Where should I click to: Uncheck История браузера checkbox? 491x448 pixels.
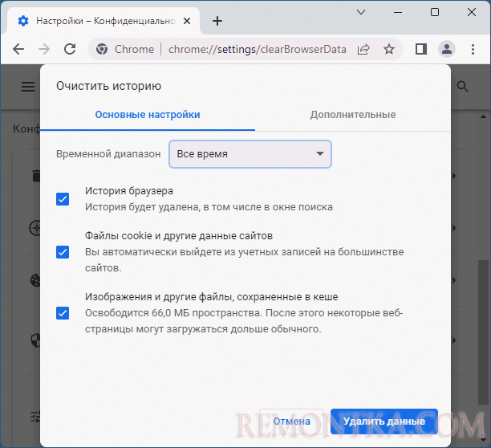63,199
